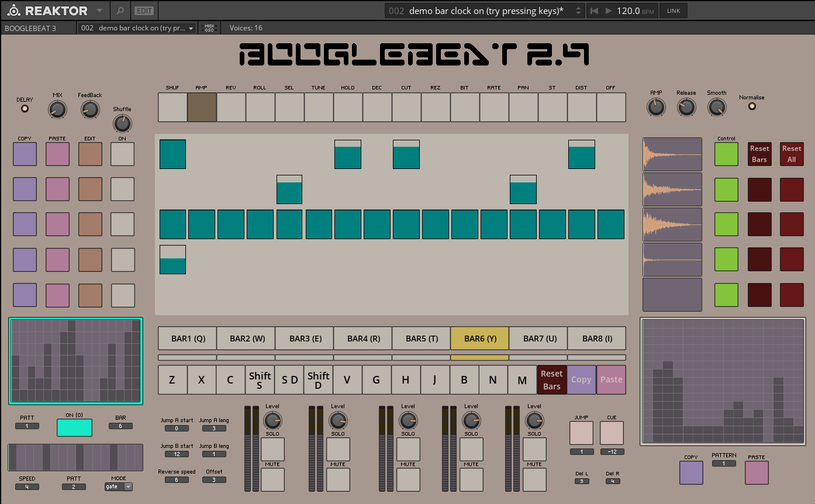Click the top-row purple COPY pad
Screen dimensions: 815x504
pos(25,154)
